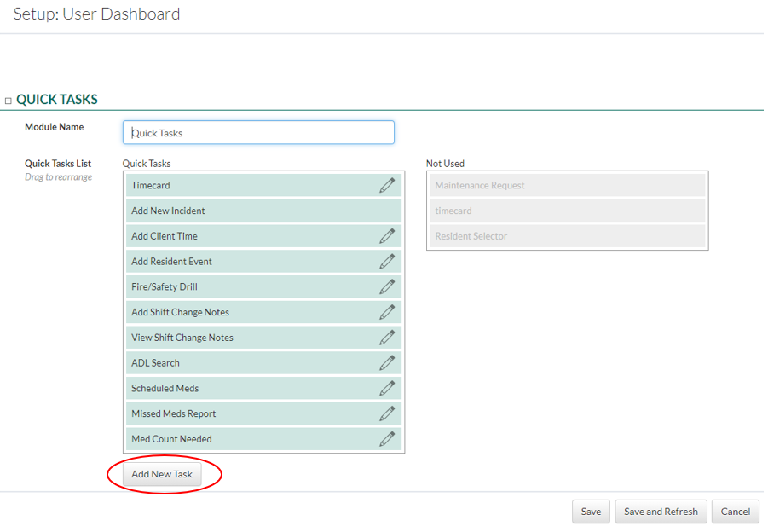This screenshot has width=768, height=532.
Task: Click pencil icon beside Add Resident Event
Action: point(387,262)
